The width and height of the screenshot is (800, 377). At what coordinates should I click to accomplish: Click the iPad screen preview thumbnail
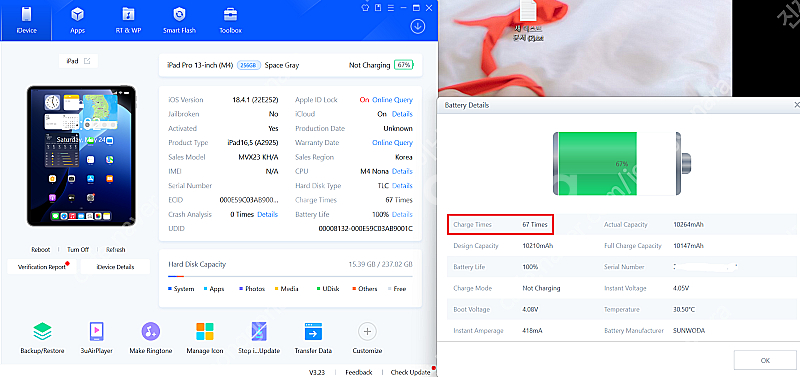click(x=81, y=156)
